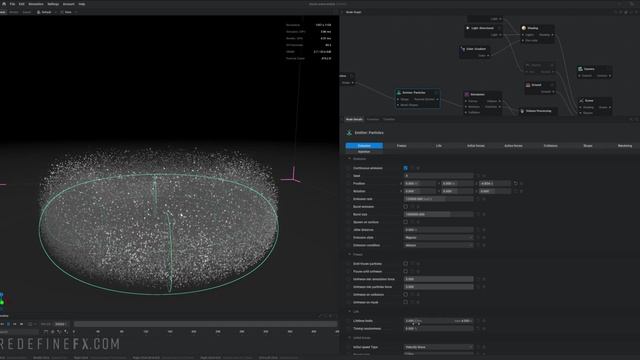Open the File menu
The width and height of the screenshot is (640, 360).
[x=12, y=4]
